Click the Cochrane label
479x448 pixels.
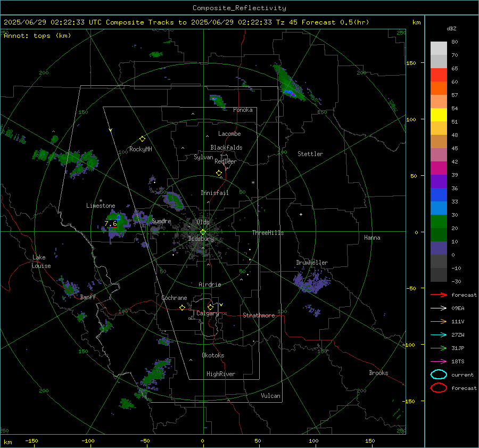(174, 298)
